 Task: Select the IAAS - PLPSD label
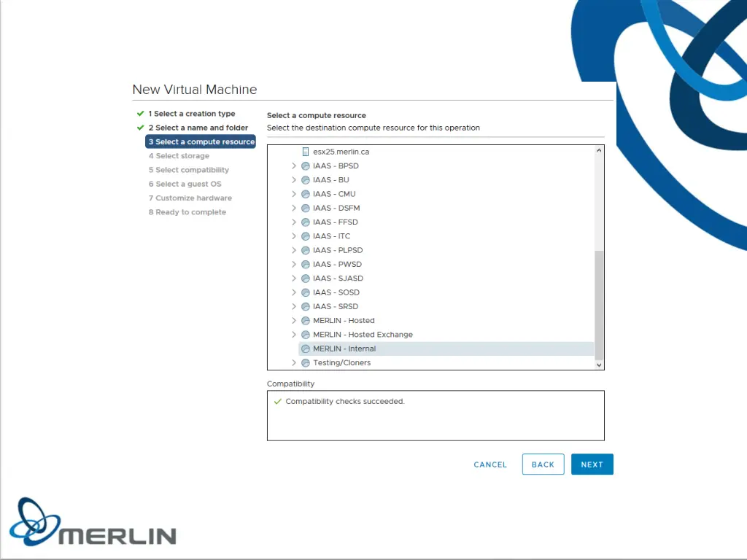pos(338,250)
